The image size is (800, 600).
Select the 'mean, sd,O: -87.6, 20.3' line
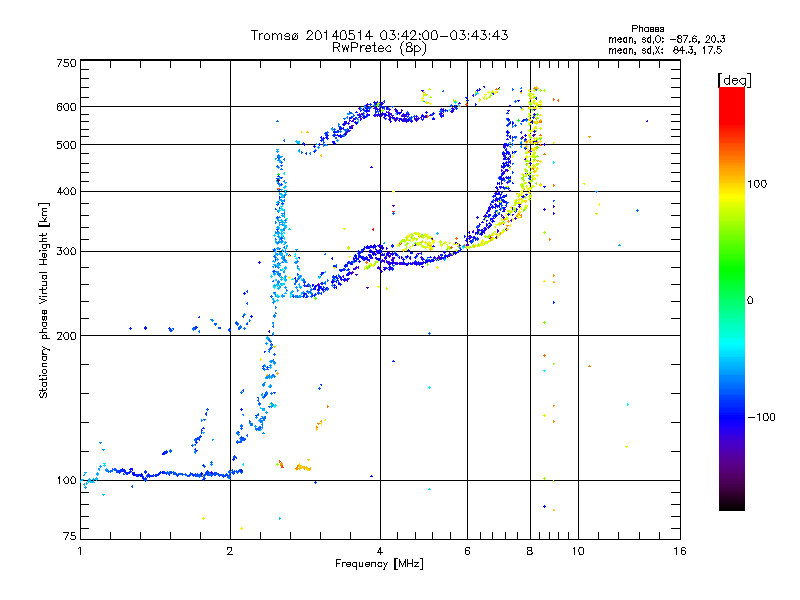click(666, 39)
